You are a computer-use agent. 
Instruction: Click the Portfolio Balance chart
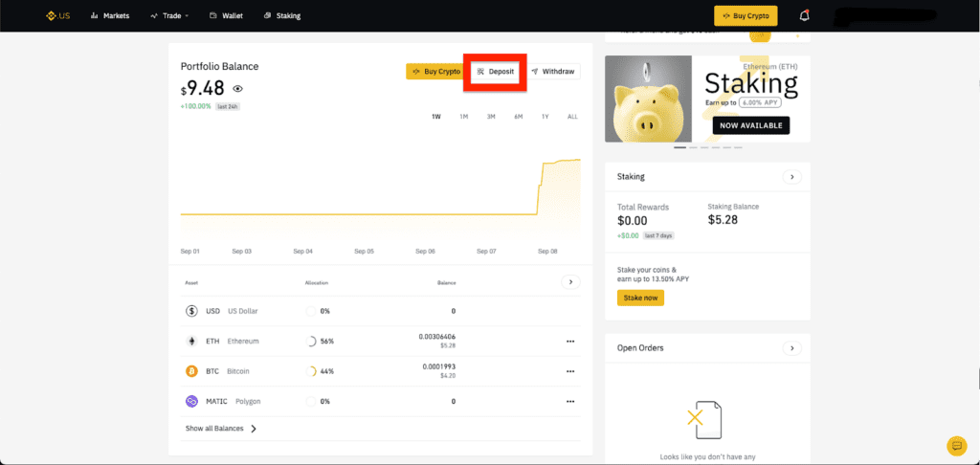click(x=380, y=197)
